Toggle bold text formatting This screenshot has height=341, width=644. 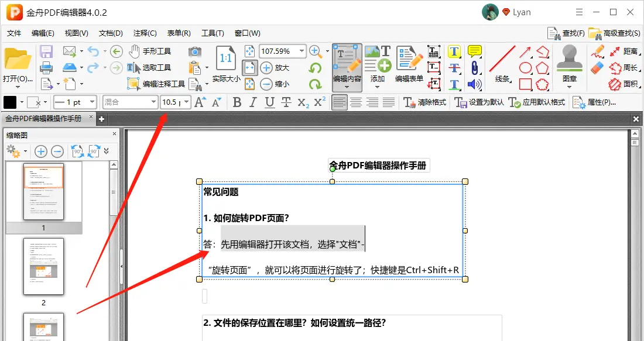(237, 102)
